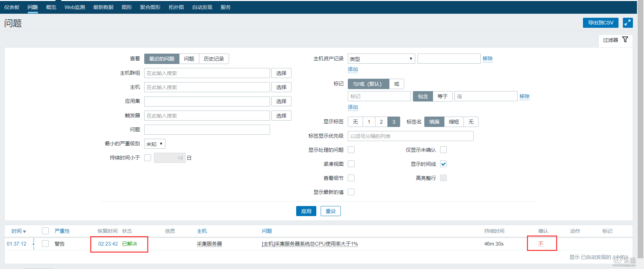Select 最近的问题 view option
The width and height of the screenshot is (644, 269).
[x=162, y=59]
